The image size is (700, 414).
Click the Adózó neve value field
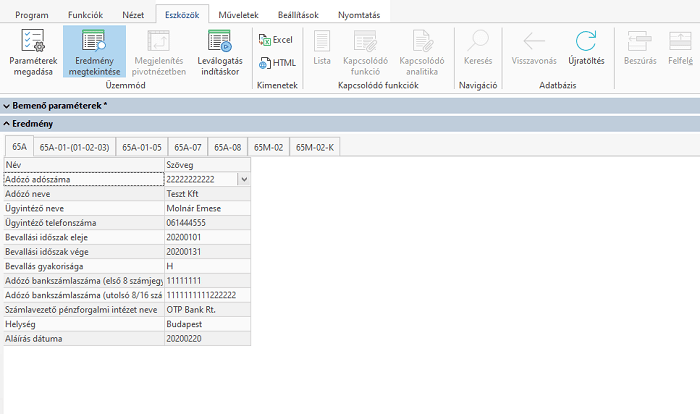point(207,193)
